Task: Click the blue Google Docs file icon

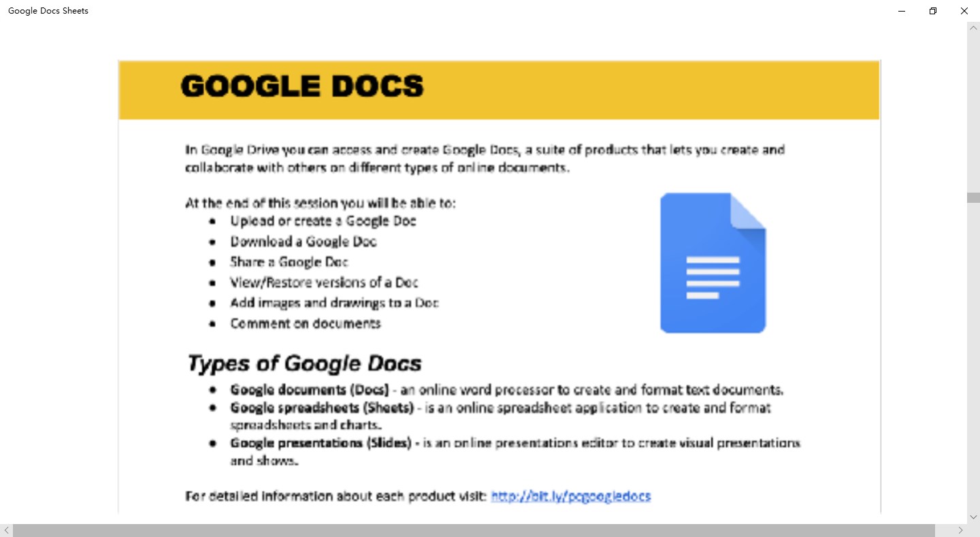Action: click(713, 263)
